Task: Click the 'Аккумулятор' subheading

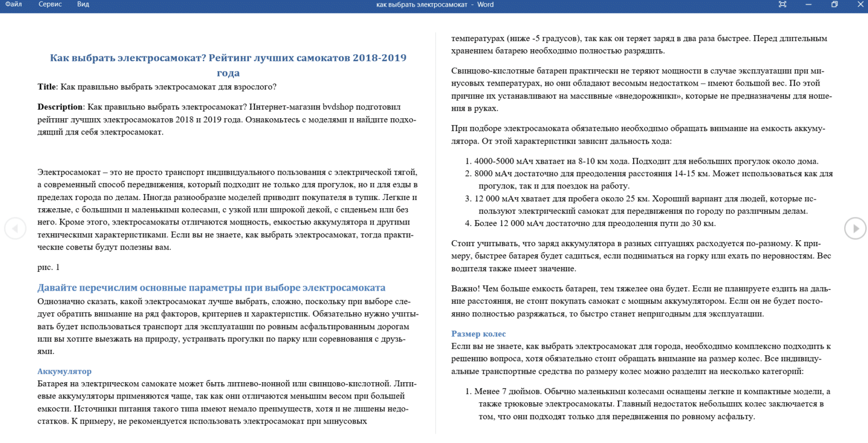Action: coord(65,371)
